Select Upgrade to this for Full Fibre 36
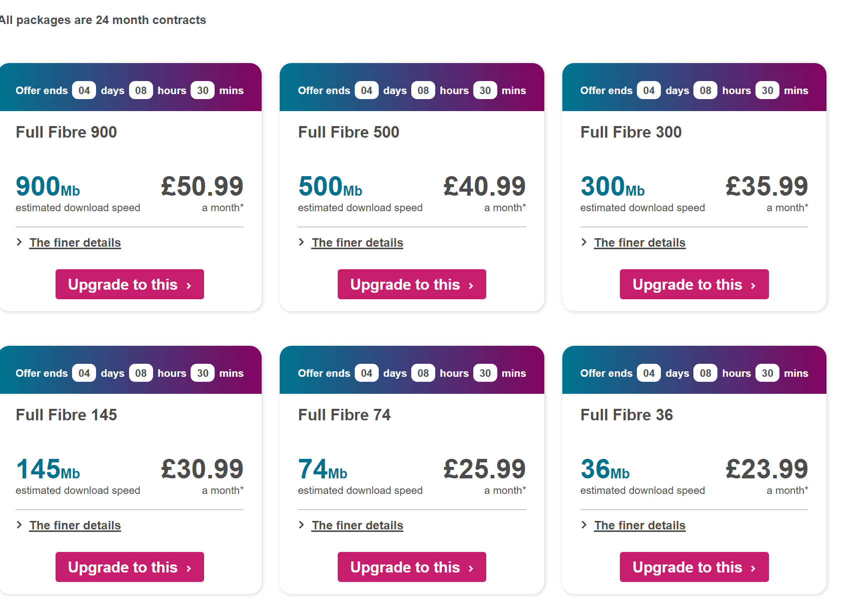 click(694, 567)
